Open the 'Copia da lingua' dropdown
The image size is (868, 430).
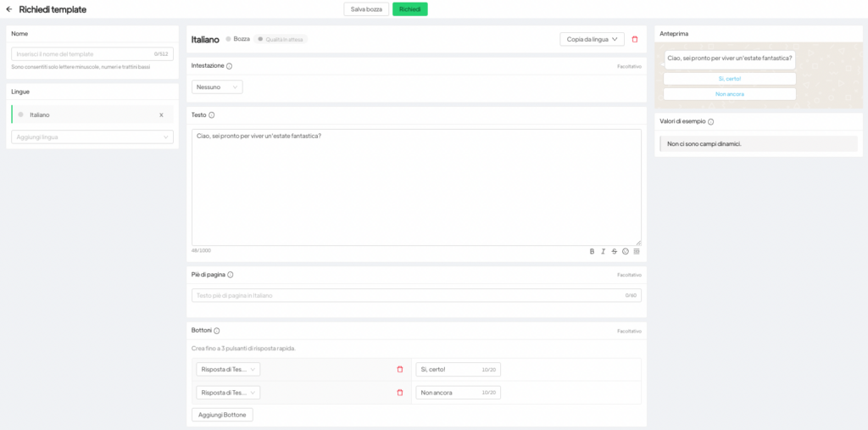(592, 39)
